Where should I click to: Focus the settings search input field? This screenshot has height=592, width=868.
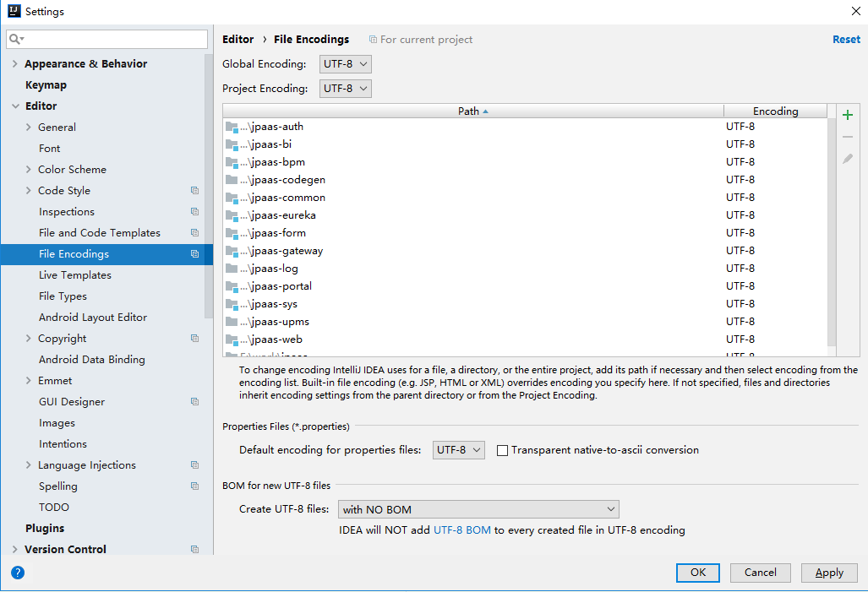107,39
